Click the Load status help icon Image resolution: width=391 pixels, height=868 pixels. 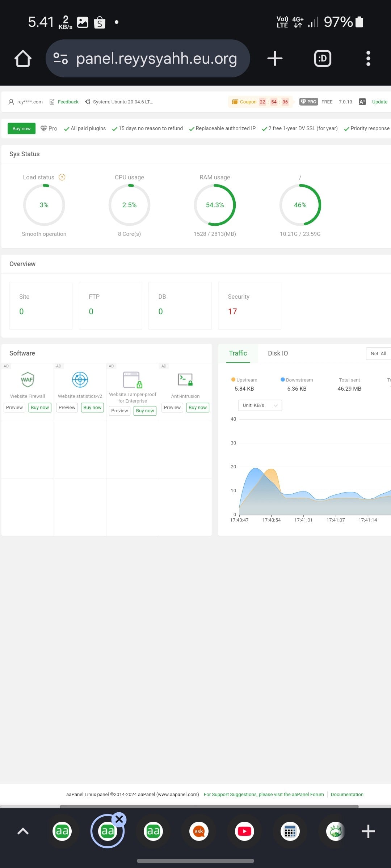pyautogui.click(x=62, y=177)
